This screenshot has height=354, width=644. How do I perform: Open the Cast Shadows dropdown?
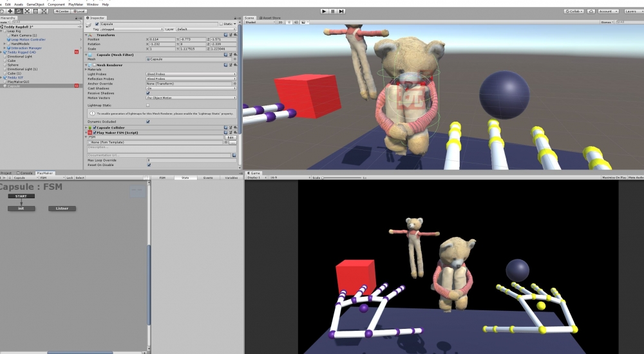191,88
